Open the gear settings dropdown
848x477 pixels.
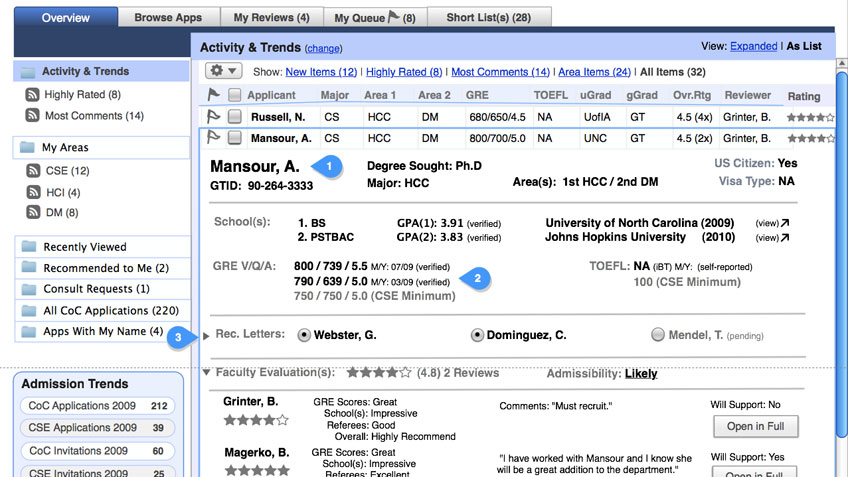pyautogui.click(x=223, y=71)
